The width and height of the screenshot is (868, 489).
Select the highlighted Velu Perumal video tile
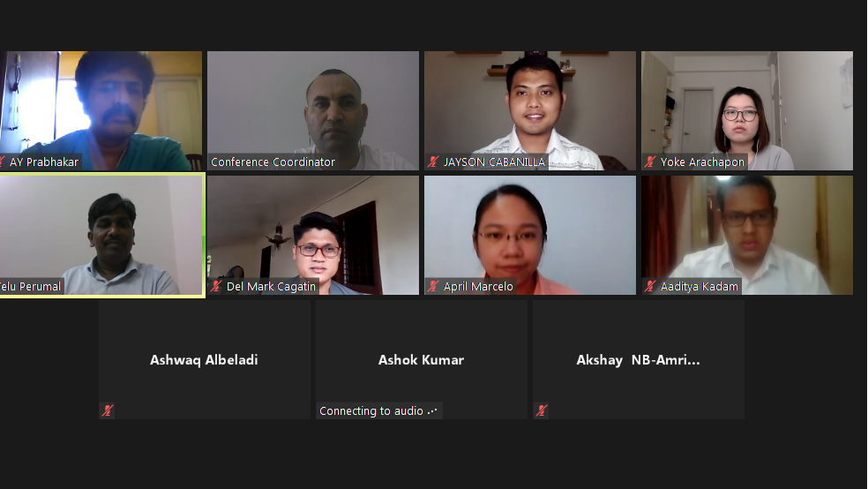click(x=101, y=236)
